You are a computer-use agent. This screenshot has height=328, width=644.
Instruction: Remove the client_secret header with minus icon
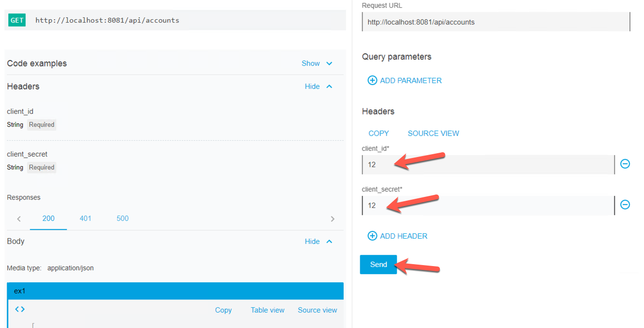click(x=625, y=205)
